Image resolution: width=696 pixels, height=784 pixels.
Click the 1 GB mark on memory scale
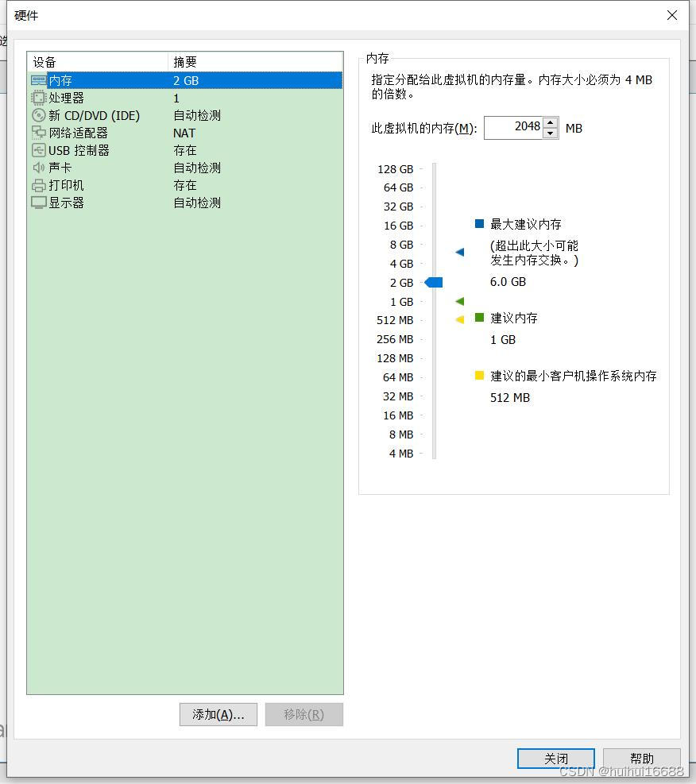(x=401, y=302)
